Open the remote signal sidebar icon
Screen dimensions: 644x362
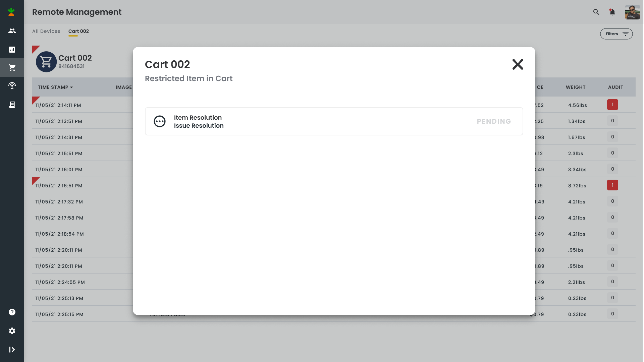coord(12,86)
